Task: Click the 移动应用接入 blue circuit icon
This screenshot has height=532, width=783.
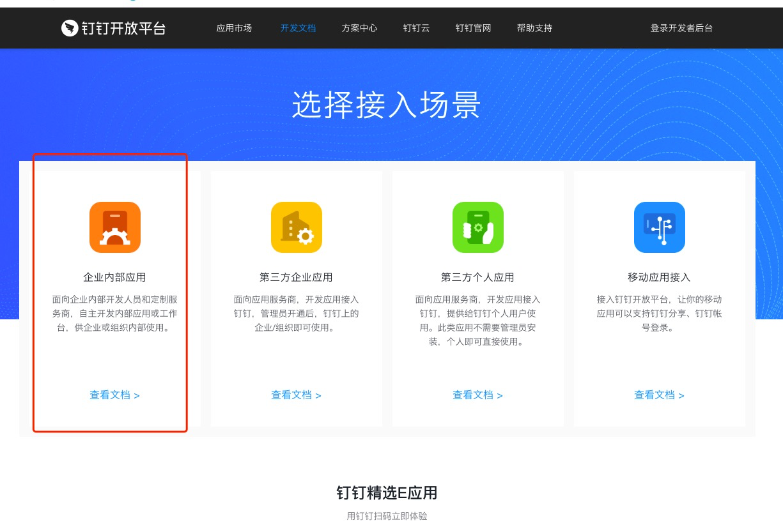Action: click(x=660, y=227)
